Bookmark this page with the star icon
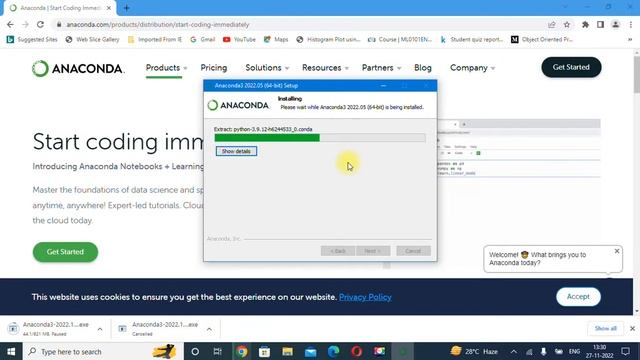 [x=567, y=24]
